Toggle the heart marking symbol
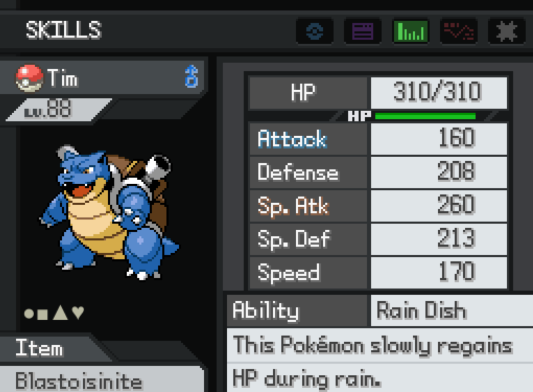Viewport: 533px width, 392px height. click(78, 313)
